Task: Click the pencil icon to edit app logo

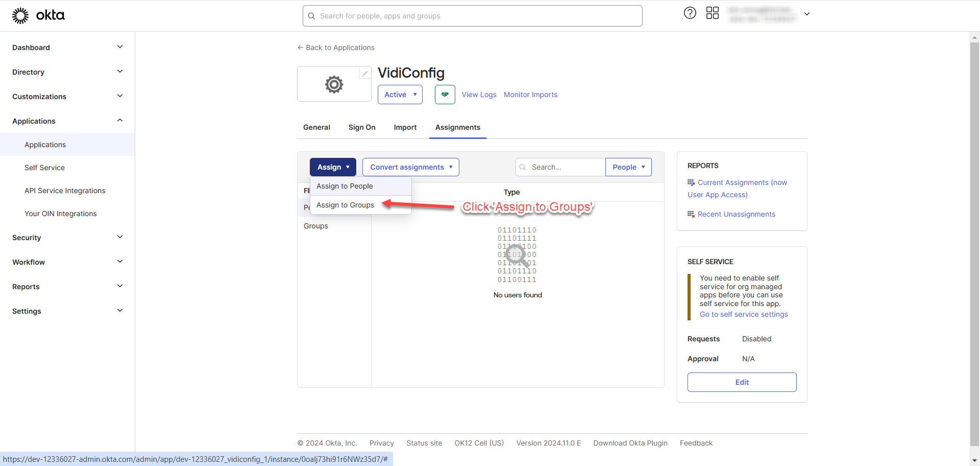Action: pos(364,74)
